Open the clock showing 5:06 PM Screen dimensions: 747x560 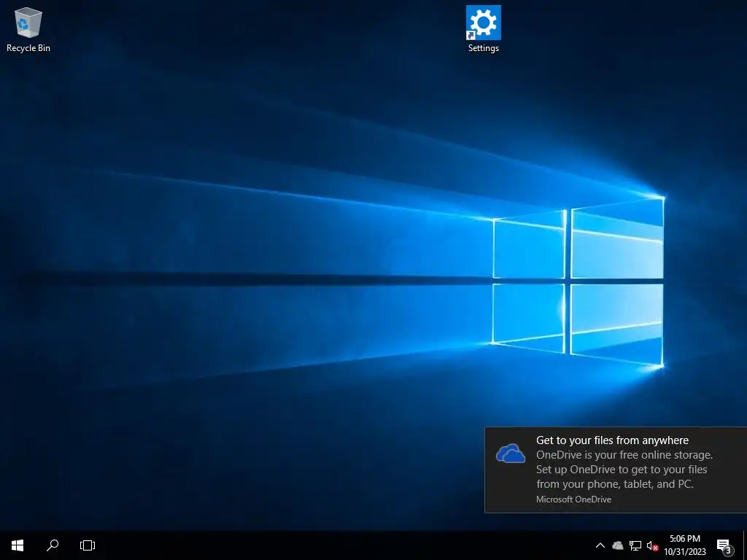point(684,539)
